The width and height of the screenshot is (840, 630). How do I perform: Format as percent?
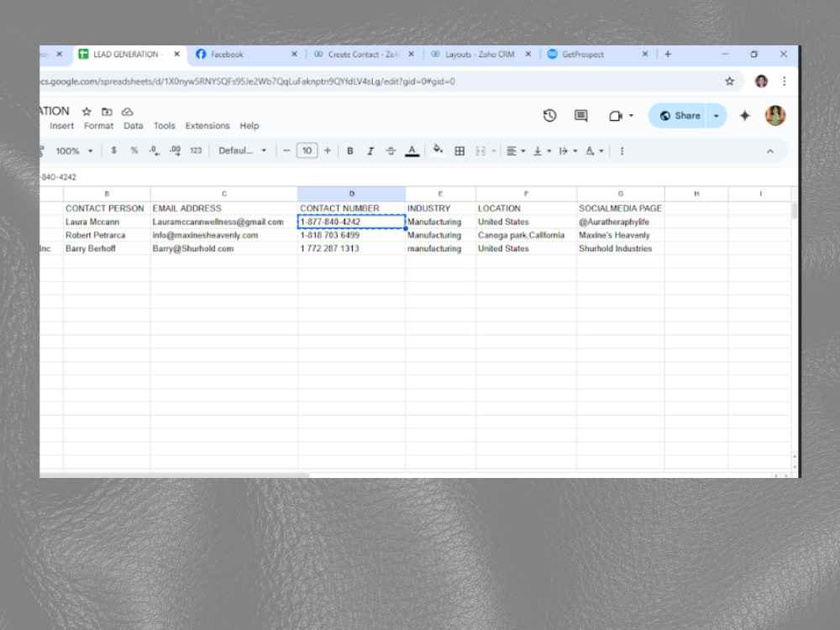coord(134,150)
